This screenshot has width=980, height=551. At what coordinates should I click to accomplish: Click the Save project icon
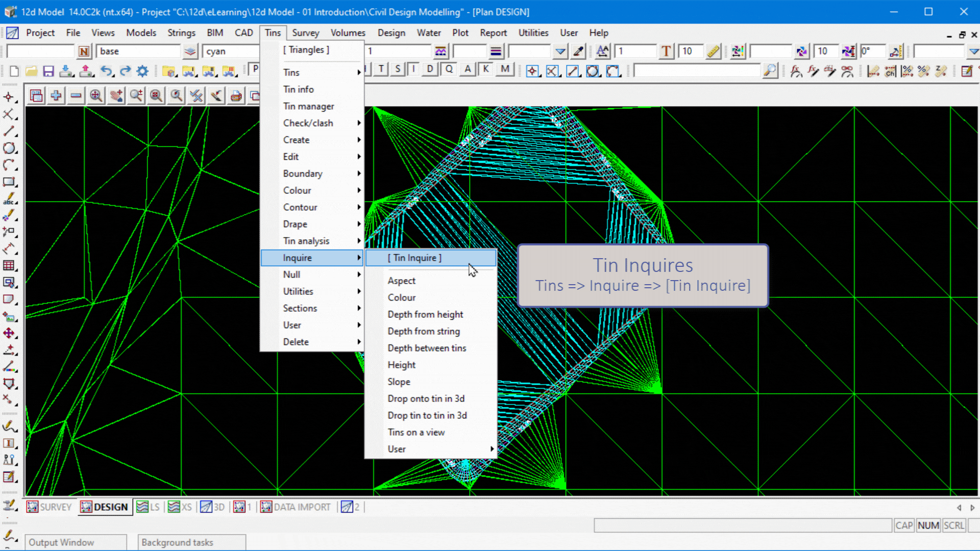tap(48, 71)
